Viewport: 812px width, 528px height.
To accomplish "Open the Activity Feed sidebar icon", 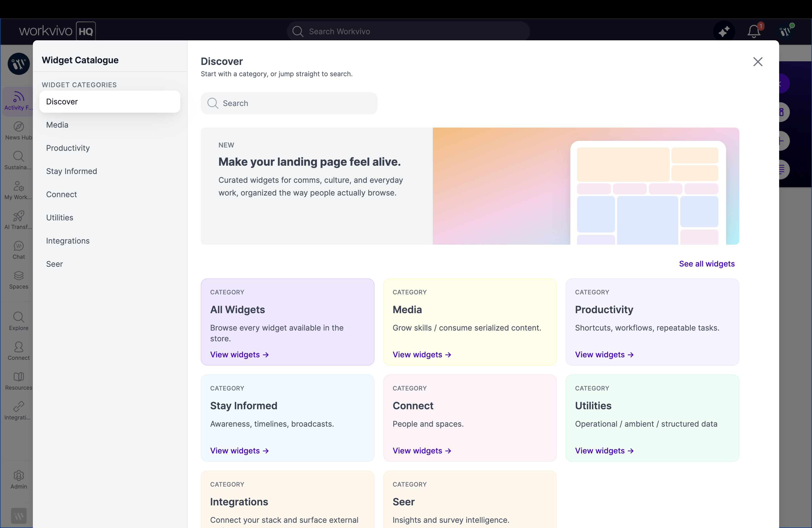I will pyautogui.click(x=19, y=101).
